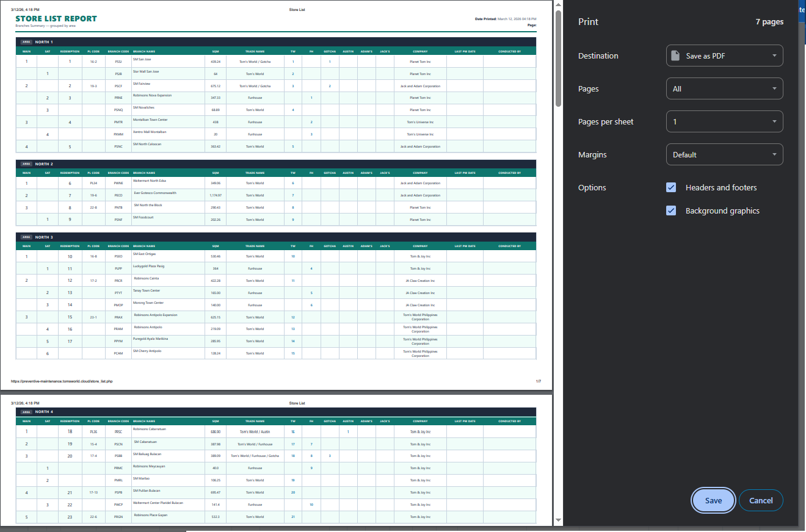Open the Save as PDF destination selector
This screenshot has height=532, width=806.
(724, 56)
